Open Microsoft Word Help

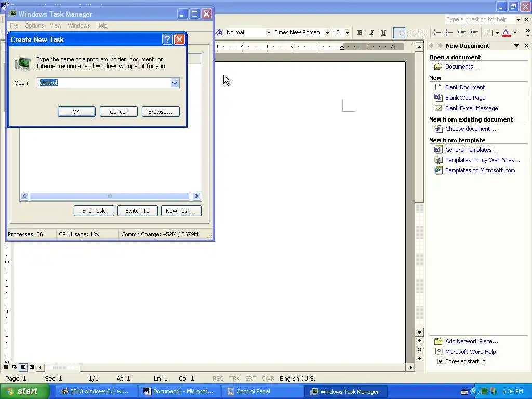pyautogui.click(x=470, y=352)
